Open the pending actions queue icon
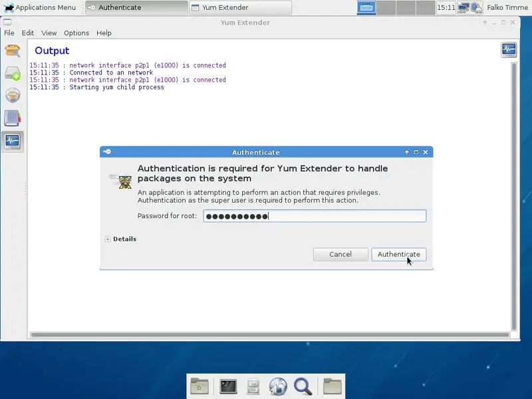This screenshot has width=532, height=399. (x=13, y=73)
